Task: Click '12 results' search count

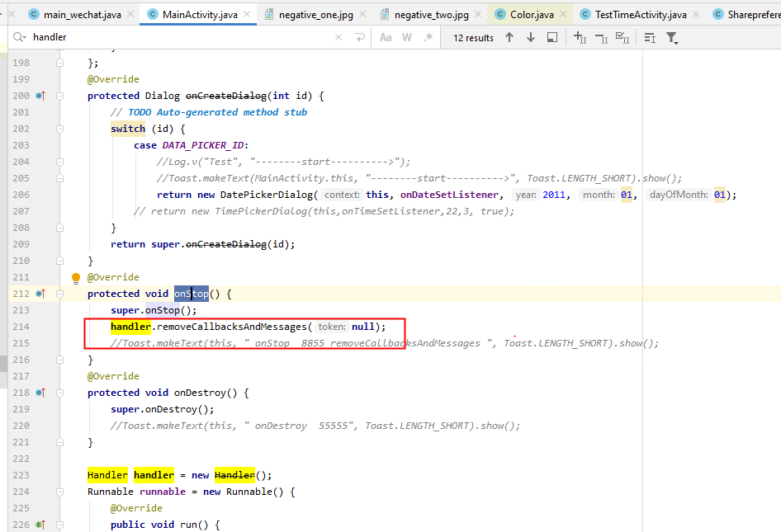Action: [473, 38]
